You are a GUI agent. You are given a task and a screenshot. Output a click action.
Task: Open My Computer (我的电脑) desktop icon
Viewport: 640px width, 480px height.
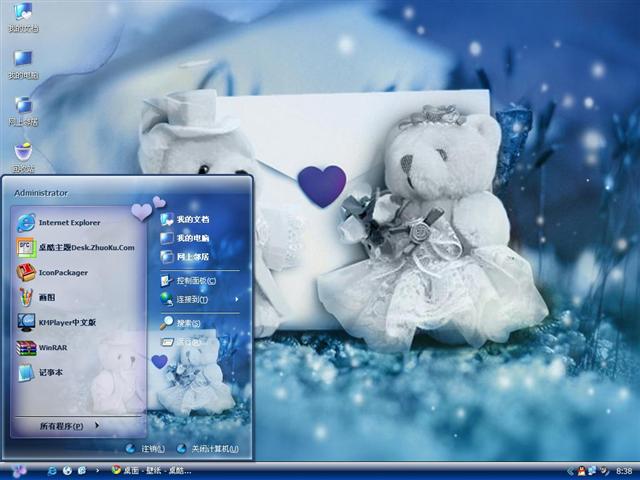pyautogui.click(x=23, y=64)
